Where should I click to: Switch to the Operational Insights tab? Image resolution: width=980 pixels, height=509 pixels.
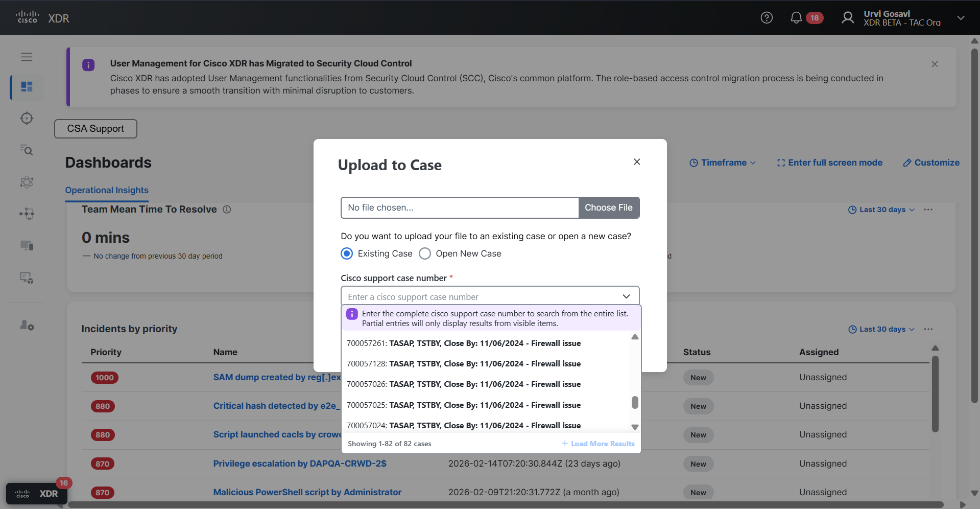(106, 190)
